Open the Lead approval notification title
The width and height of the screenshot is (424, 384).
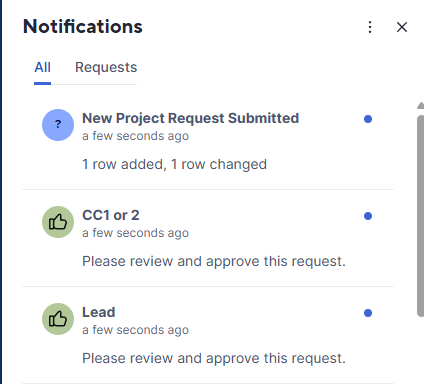pyautogui.click(x=99, y=312)
